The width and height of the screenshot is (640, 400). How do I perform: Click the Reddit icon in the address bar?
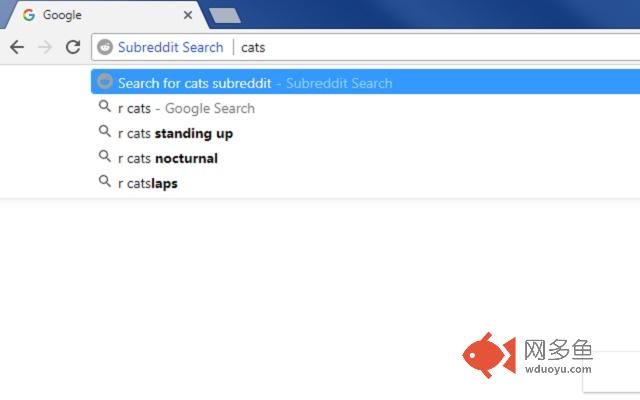click(105, 47)
